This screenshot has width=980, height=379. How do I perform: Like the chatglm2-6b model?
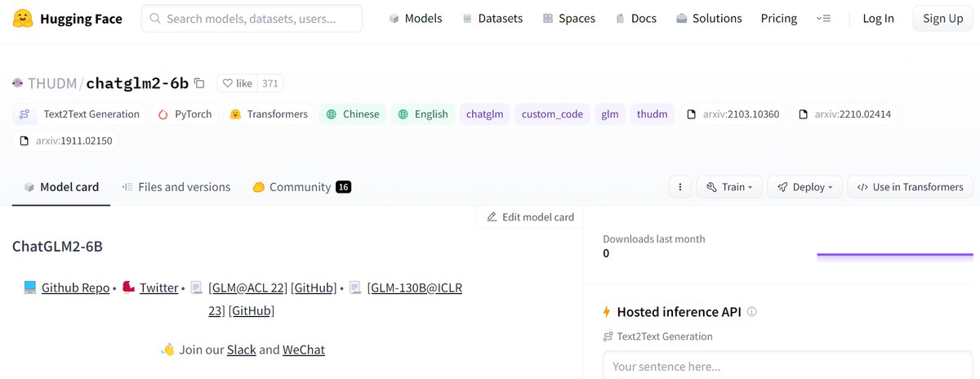[238, 83]
